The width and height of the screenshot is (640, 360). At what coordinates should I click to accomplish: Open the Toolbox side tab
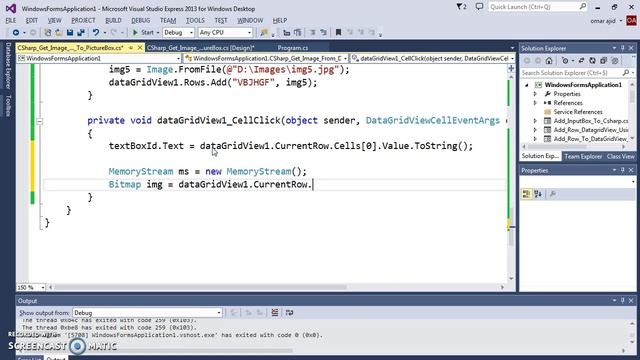pos(8,106)
